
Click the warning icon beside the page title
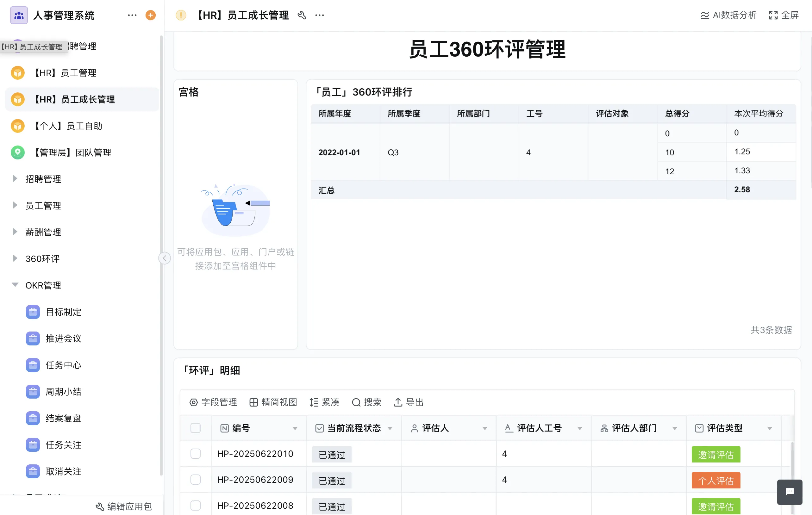pyautogui.click(x=181, y=15)
